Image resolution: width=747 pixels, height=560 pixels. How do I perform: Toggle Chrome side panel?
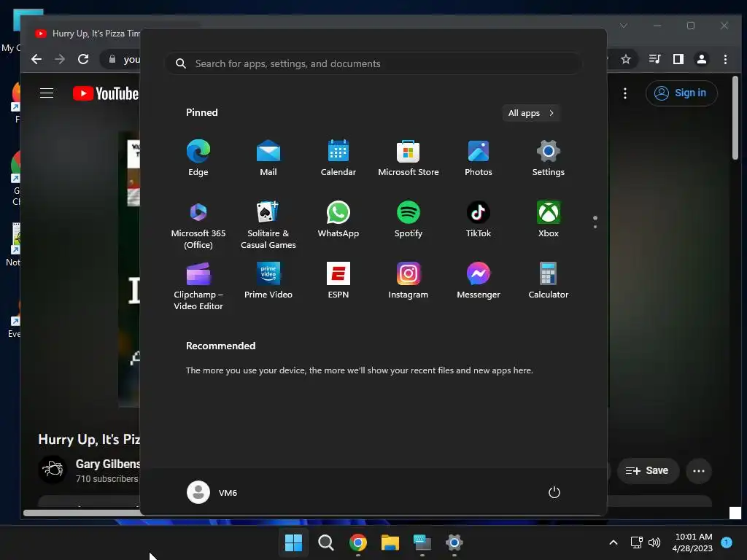click(x=678, y=59)
